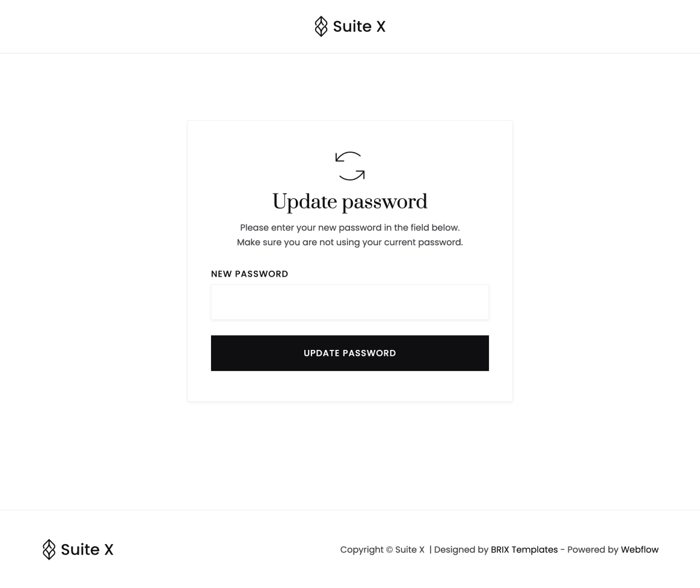Select the Update password heading text
The width and height of the screenshot is (700, 588).
[x=349, y=201]
